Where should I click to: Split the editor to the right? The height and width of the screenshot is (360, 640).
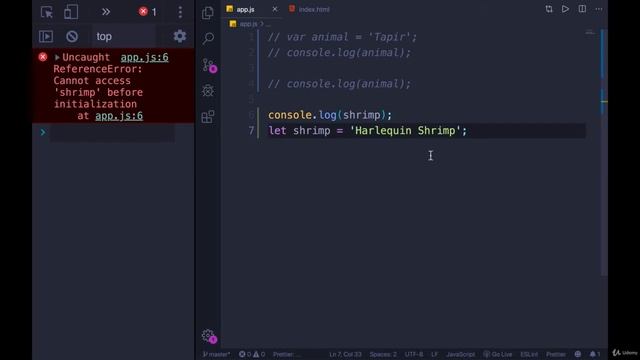[582, 9]
